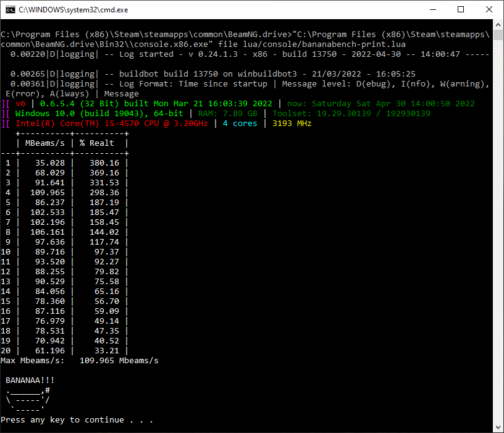Viewport: 504px width, 433px height.
Task: Maximize the cmd.exe window
Action: [461, 10]
